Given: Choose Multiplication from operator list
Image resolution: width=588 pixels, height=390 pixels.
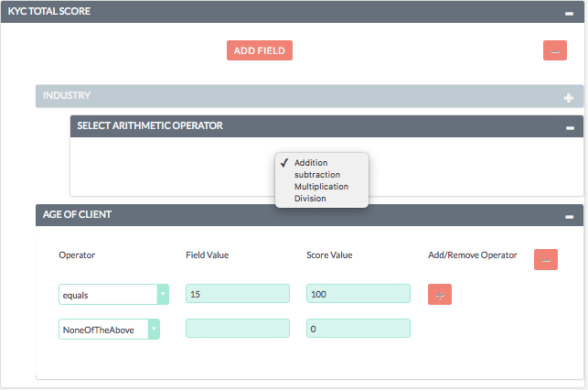Looking at the screenshot, I should (x=321, y=187).
